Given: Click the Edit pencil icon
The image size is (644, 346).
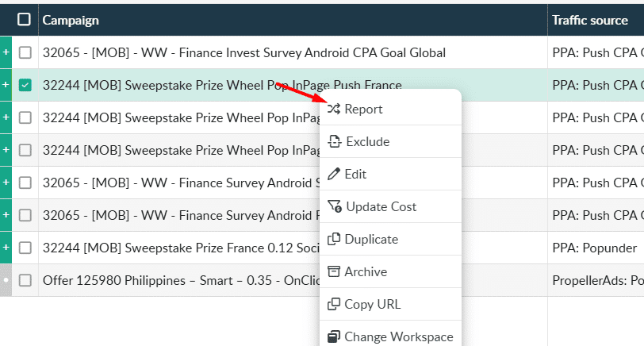Looking at the screenshot, I should pyautogui.click(x=334, y=175).
